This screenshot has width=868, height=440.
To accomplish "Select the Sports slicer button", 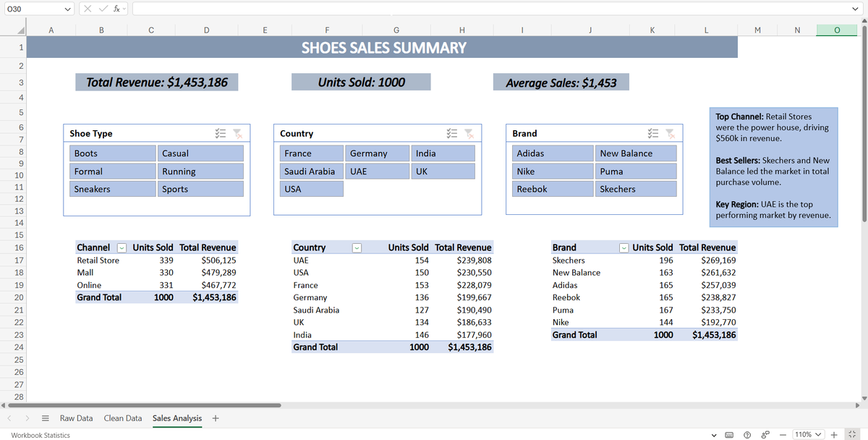I will pos(201,189).
